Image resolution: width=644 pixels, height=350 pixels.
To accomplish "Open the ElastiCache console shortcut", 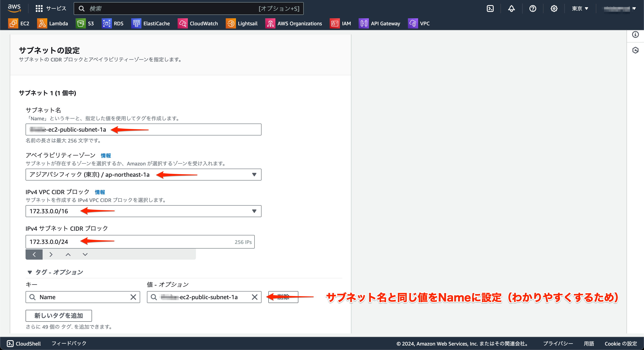I will [x=151, y=23].
